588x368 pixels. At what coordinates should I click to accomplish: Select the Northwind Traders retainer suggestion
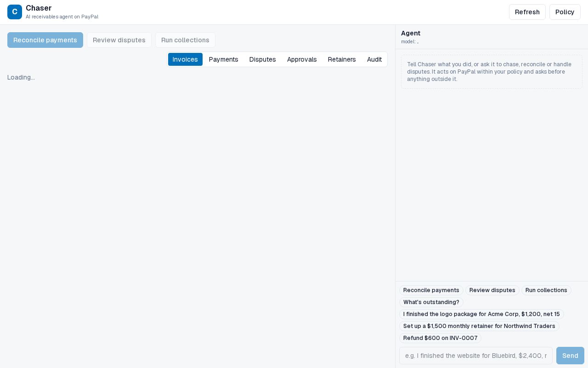tap(479, 326)
